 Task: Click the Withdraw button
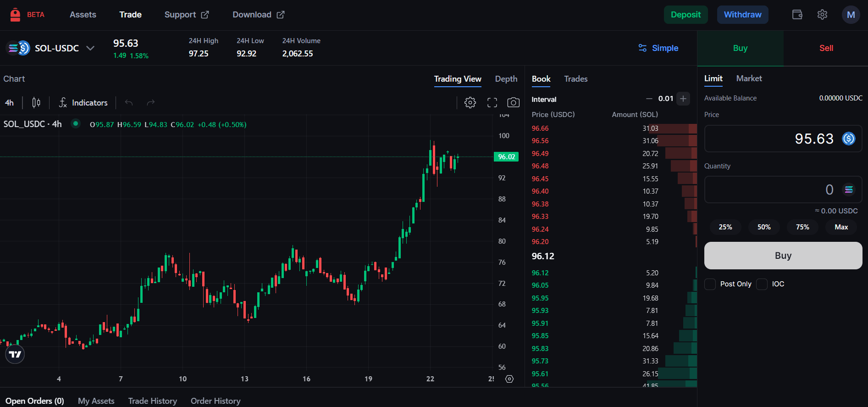(742, 15)
